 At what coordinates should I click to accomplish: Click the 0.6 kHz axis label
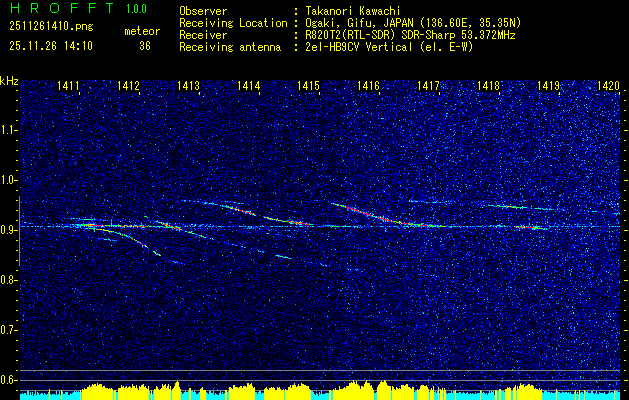[8, 380]
